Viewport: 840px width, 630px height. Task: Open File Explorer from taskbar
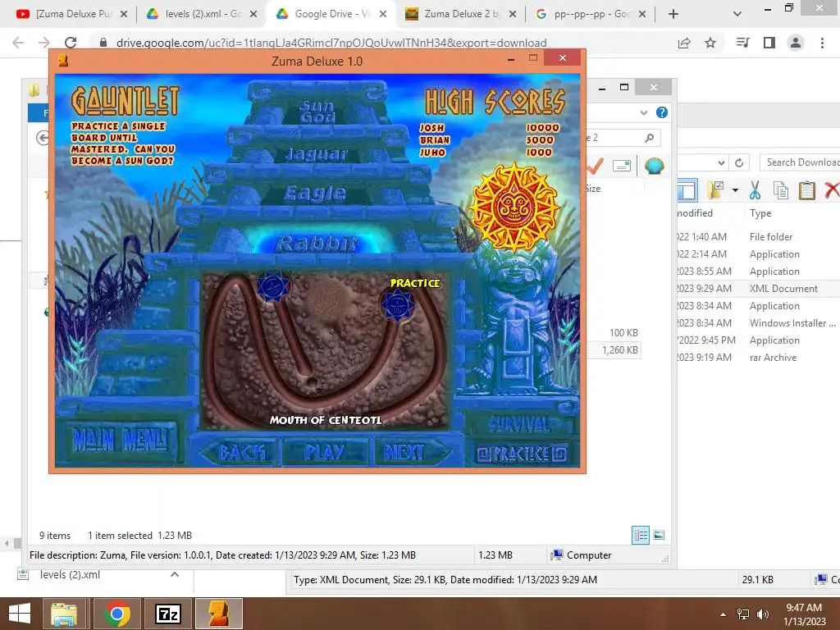click(64, 614)
